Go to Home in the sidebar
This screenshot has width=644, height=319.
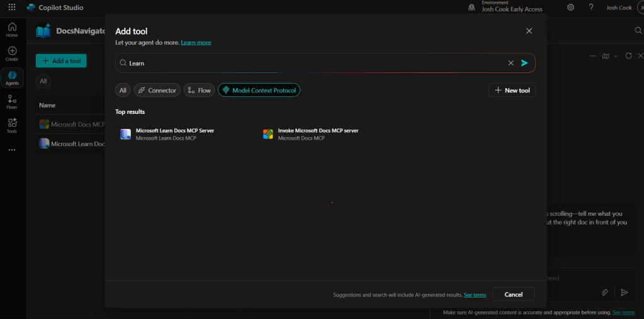tap(12, 30)
